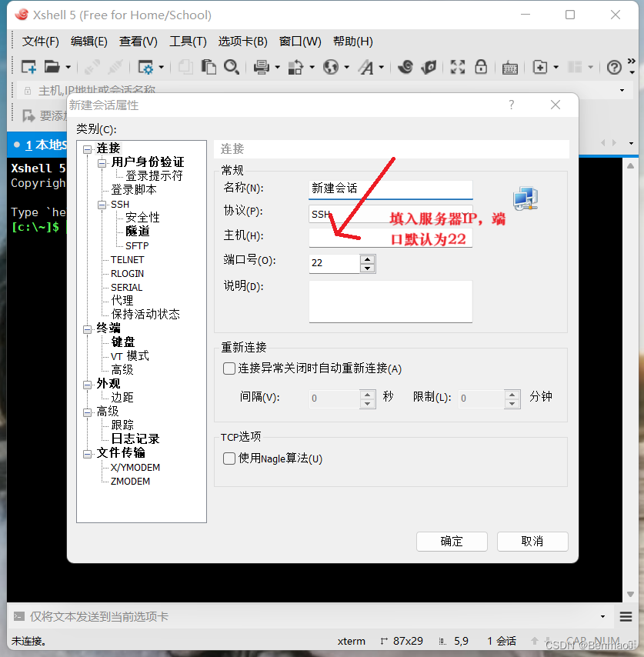Click the 名称 field containing 新建会话
644x657 pixels.
pyautogui.click(x=391, y=189)
